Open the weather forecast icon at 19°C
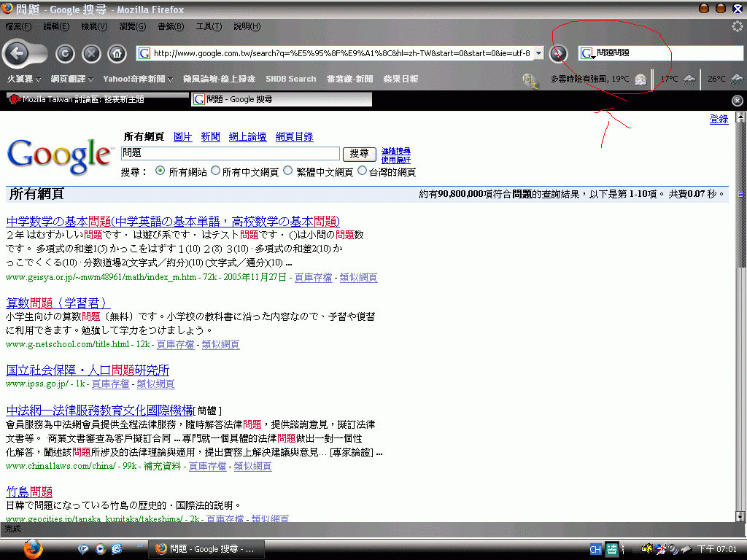Viewport: 747px width, 560px height. point(640,79)
